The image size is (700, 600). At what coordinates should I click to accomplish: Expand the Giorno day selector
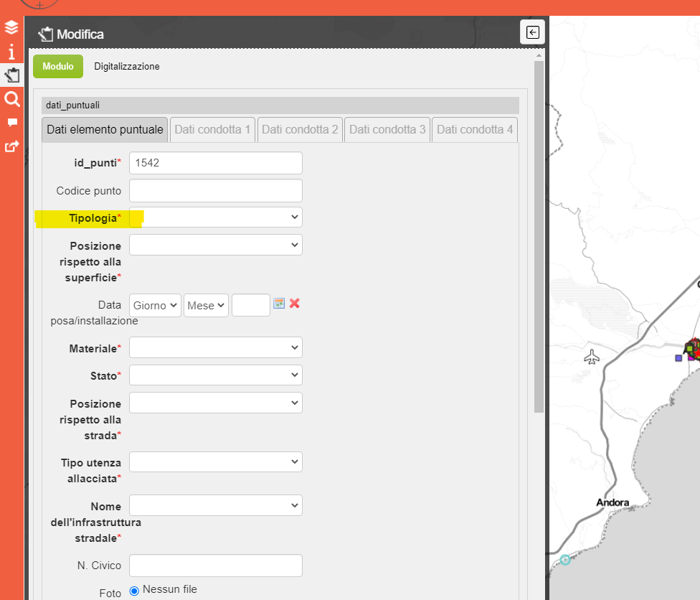(154, 305)
